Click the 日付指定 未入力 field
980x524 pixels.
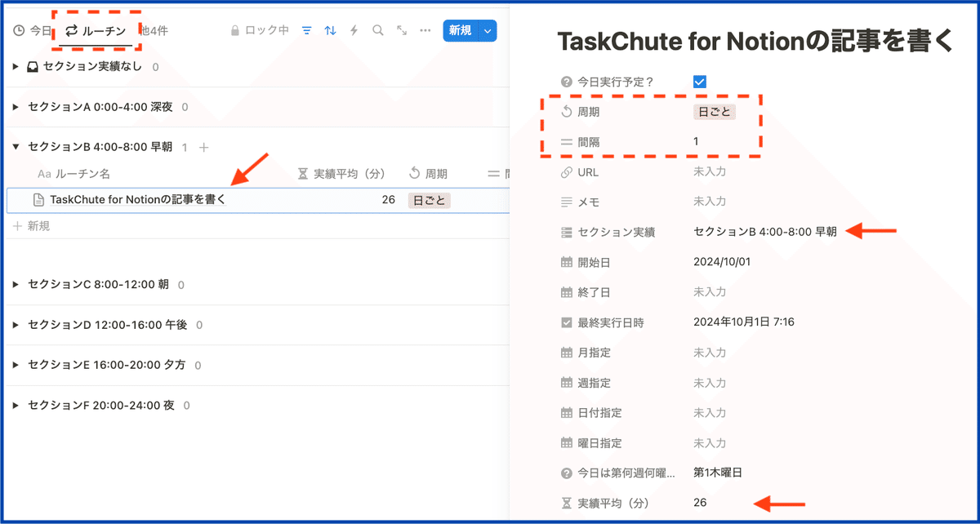tap(710, 413)
